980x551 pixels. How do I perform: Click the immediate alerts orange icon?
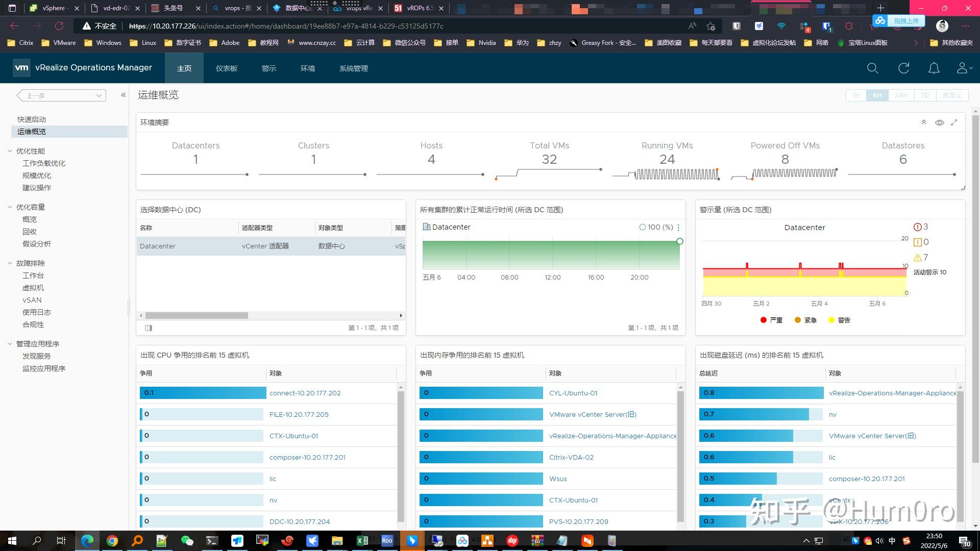click(x=917, y=242)
